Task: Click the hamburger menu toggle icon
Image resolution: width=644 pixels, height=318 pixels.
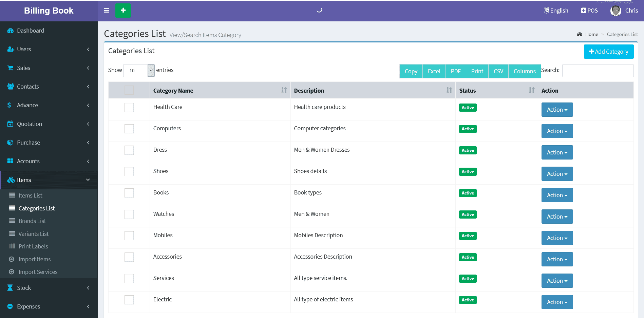Action: [107, 11]
